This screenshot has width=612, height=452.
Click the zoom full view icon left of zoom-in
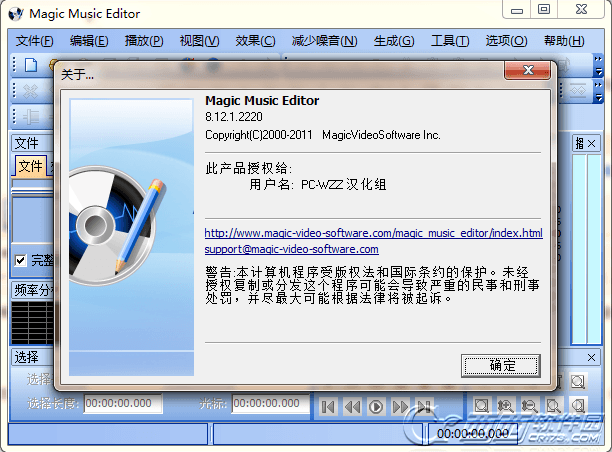click(482, 406)
